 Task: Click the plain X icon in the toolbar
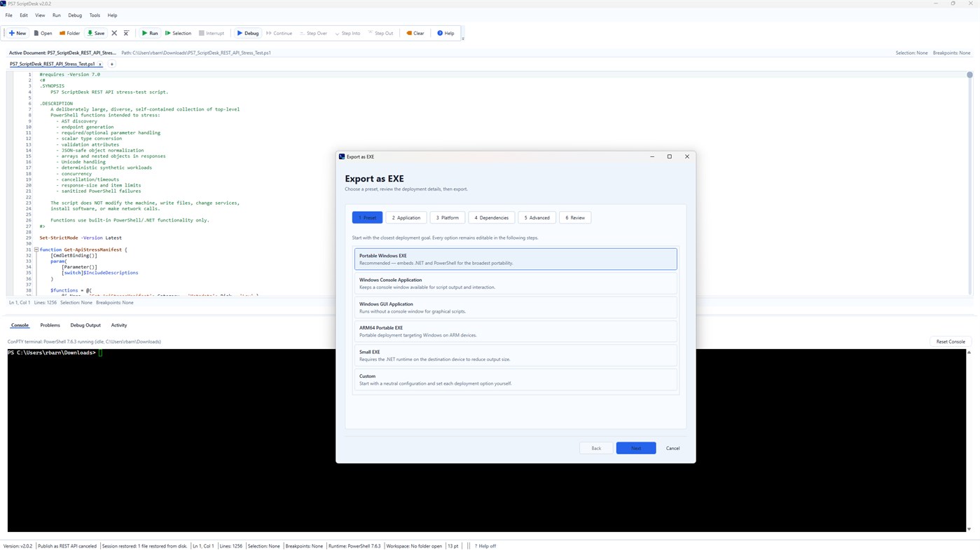(114, 33)
